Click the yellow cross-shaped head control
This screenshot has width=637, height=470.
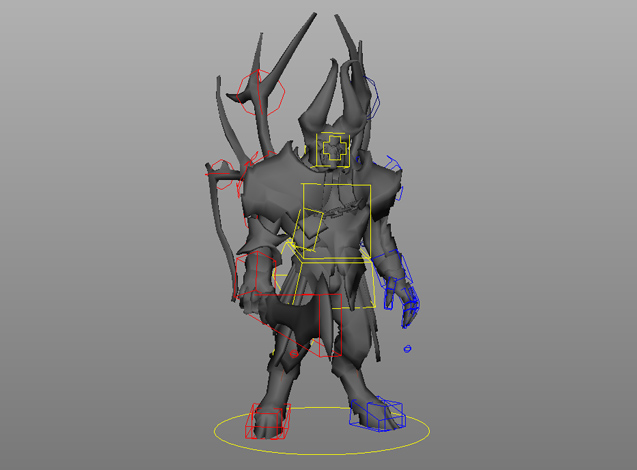[333, 150]
